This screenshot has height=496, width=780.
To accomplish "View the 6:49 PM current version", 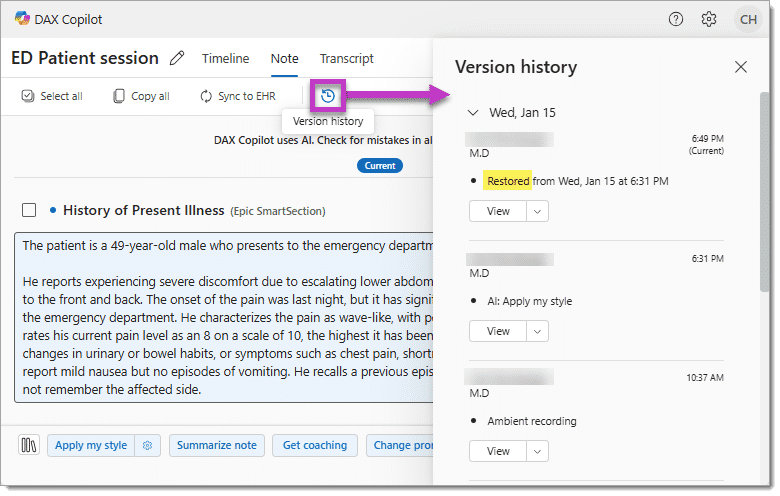I will click(x=498, y=211).
